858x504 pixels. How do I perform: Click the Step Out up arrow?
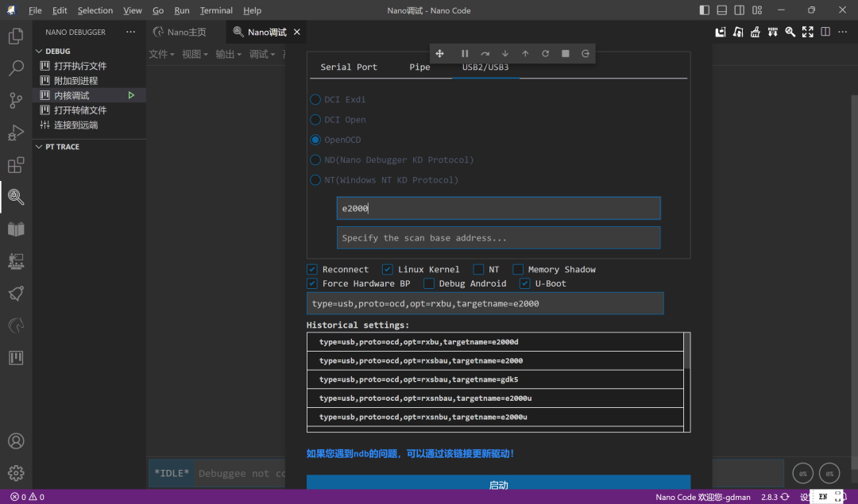pos(525,53)
